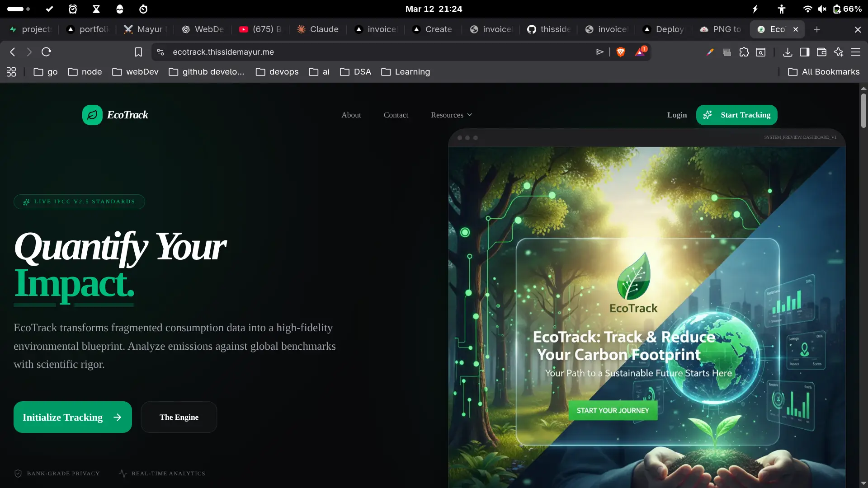Toggle the browser sidebar panel
Screen dimensions: 868x488
coord(804,52)
